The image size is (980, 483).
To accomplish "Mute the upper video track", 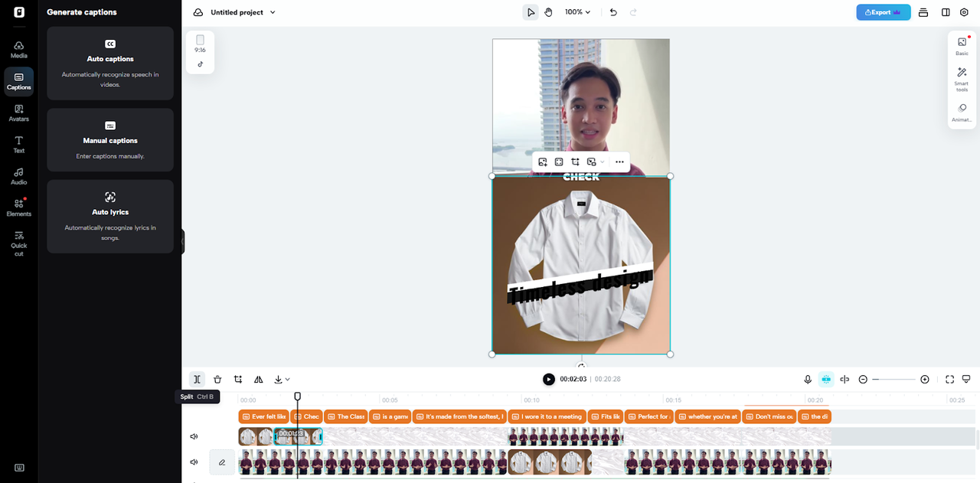I will [x=194, y=436].
